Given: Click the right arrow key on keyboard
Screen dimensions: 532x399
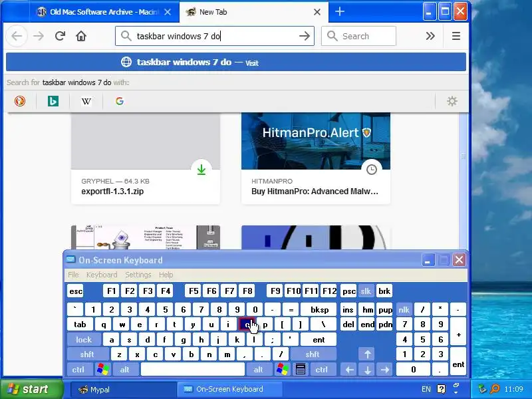Looking at the screenshot, I should click(385, 369).
